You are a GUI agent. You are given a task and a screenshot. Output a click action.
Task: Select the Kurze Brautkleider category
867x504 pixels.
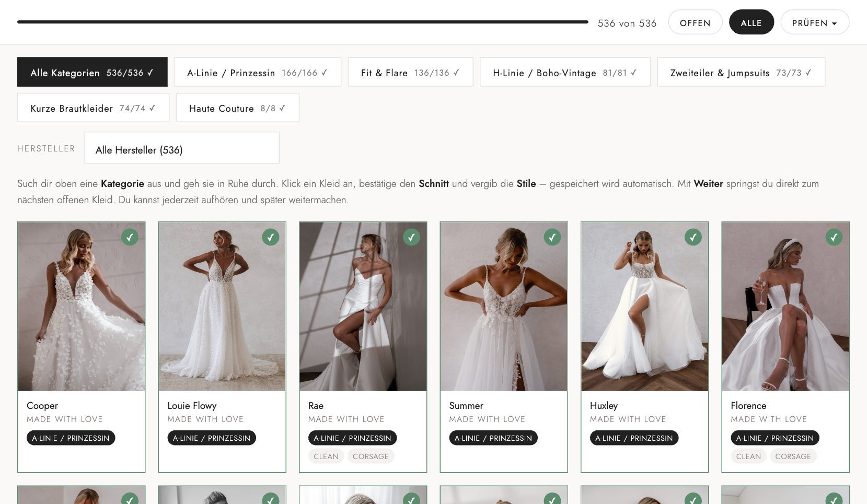point(93,108)
